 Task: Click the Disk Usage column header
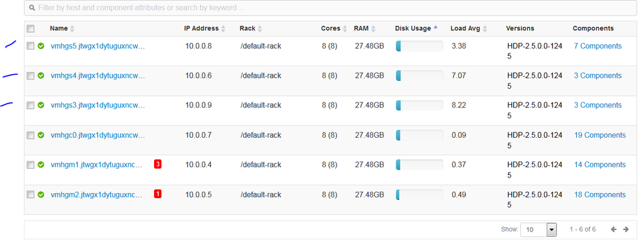413,28
